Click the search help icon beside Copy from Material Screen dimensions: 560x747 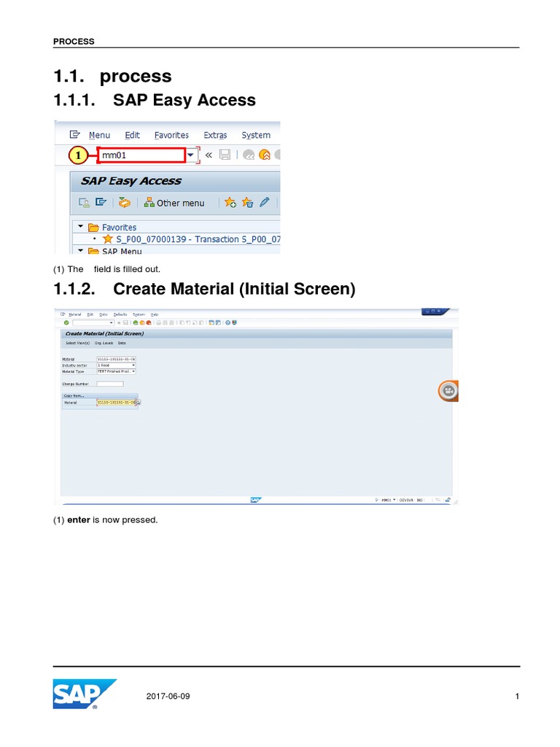[139, 403]
